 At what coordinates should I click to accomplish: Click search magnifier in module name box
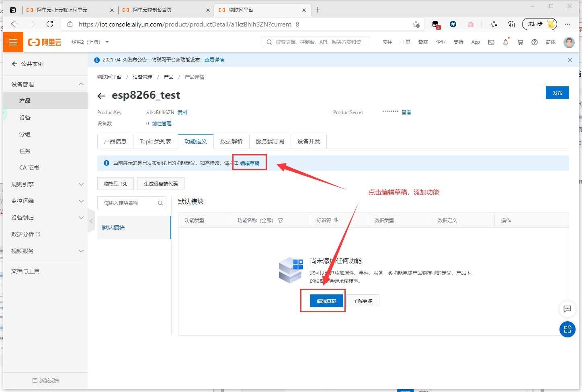[160, 203]
